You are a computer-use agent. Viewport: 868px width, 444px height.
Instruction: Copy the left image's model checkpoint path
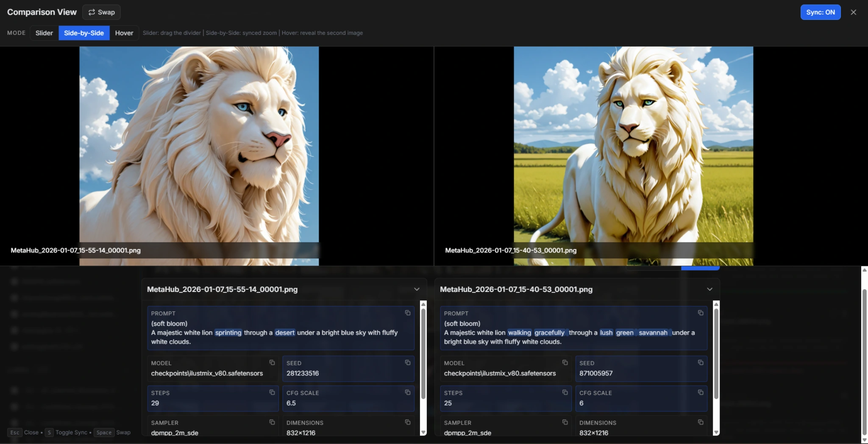click(272, 363)
